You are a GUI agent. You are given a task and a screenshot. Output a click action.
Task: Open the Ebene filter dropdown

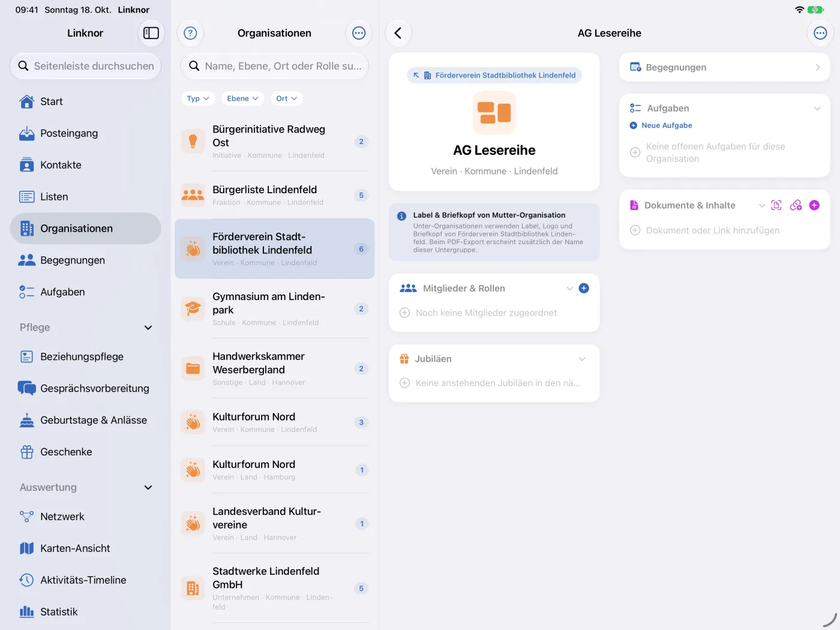(242, 98)
